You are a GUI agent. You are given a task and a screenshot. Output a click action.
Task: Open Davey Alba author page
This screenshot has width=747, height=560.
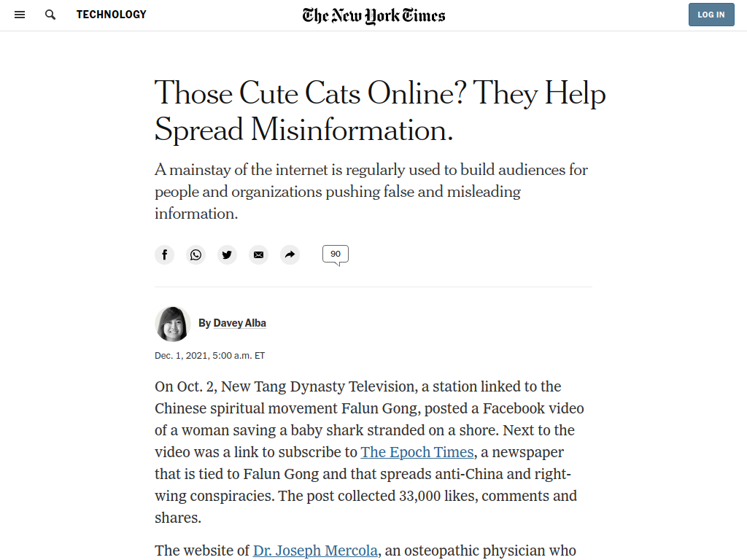click(x=239, y=323)
